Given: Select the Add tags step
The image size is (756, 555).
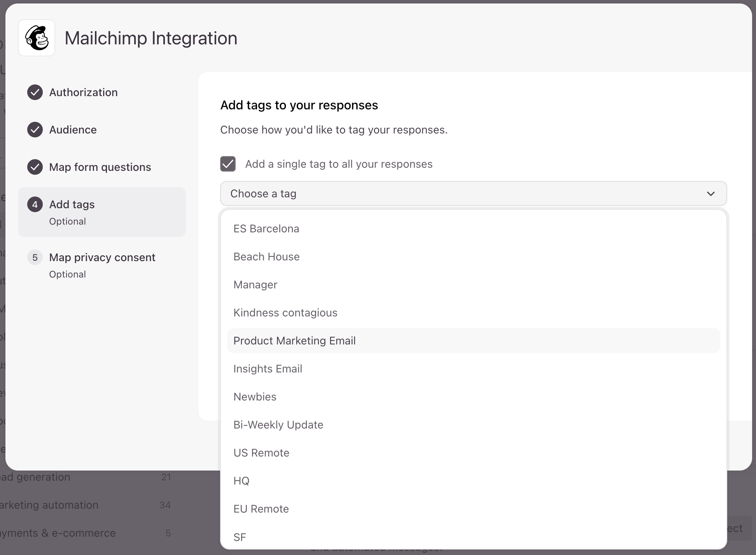Looking at the screenshot, I should coord(102,212).
